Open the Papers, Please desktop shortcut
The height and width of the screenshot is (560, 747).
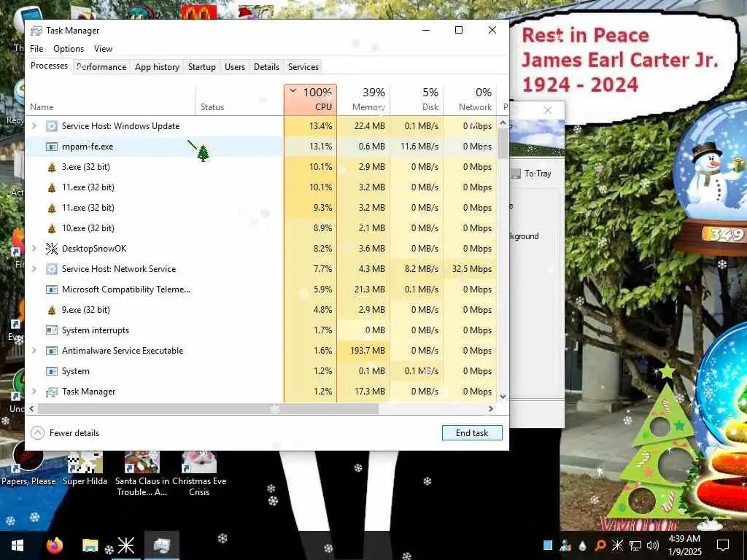[x=28, y=463]
